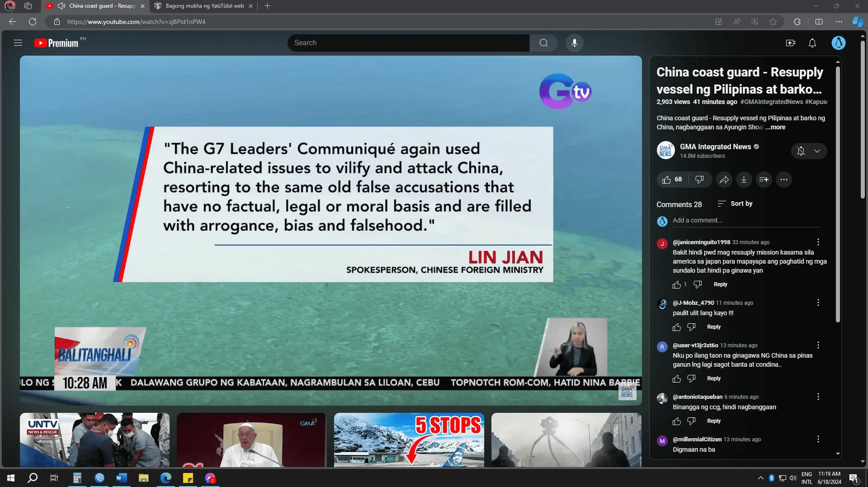The height and width of the screenshot is (487, 868).
Task: Open File Explorer from taskbar
Action: [x=143, y=478]
